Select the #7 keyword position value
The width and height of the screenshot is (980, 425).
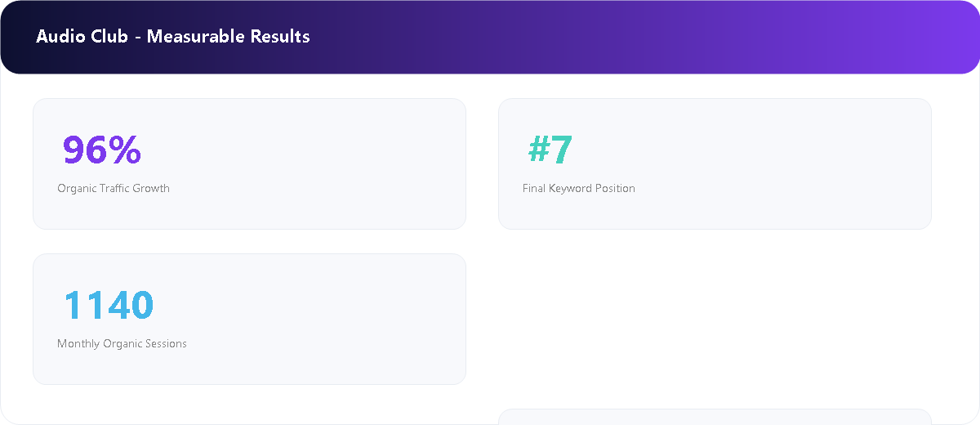coord(550,150)
